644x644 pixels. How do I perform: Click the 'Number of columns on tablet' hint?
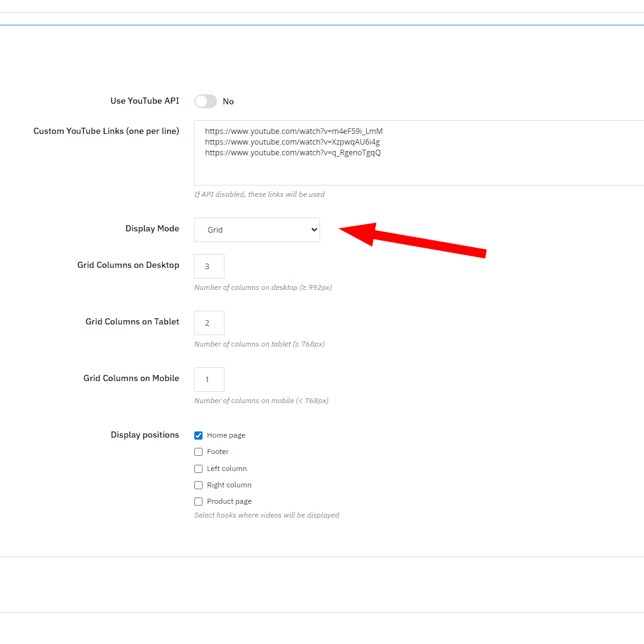pos(260,344)
